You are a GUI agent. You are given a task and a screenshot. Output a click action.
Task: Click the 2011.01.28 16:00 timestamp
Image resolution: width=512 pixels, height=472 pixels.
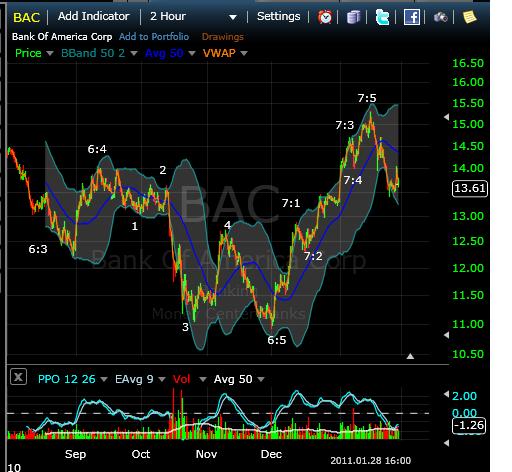(370, 461)
